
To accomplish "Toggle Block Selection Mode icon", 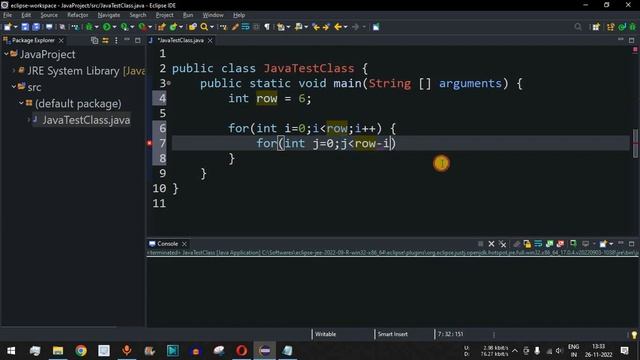I will point(256,27).
